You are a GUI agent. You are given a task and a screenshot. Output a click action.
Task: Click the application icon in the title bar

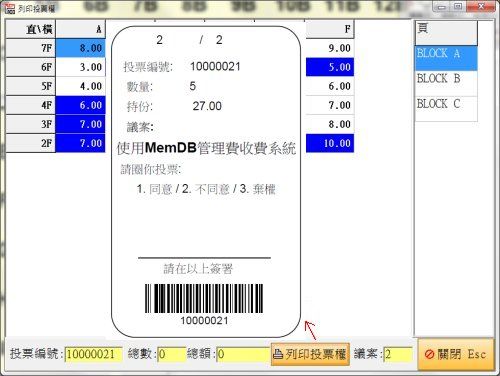pyautogui.click(x=10, y=8)
